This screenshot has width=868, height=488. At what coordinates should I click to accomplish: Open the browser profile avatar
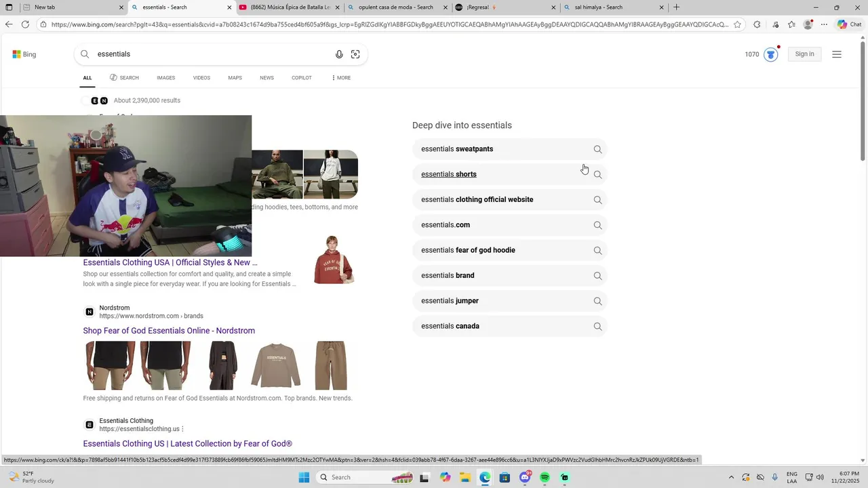point(808,24)
